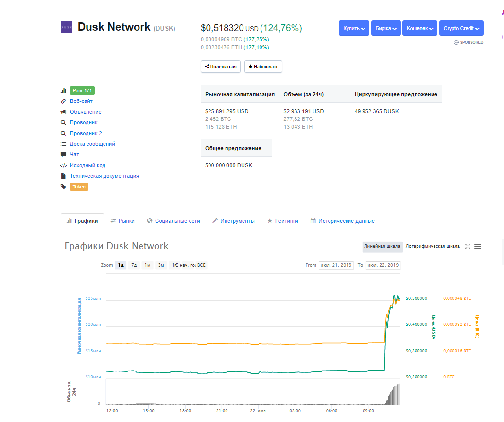Set chart zoom to 3м
Viewport: 504px width, 422px height.
pos(161,265)
